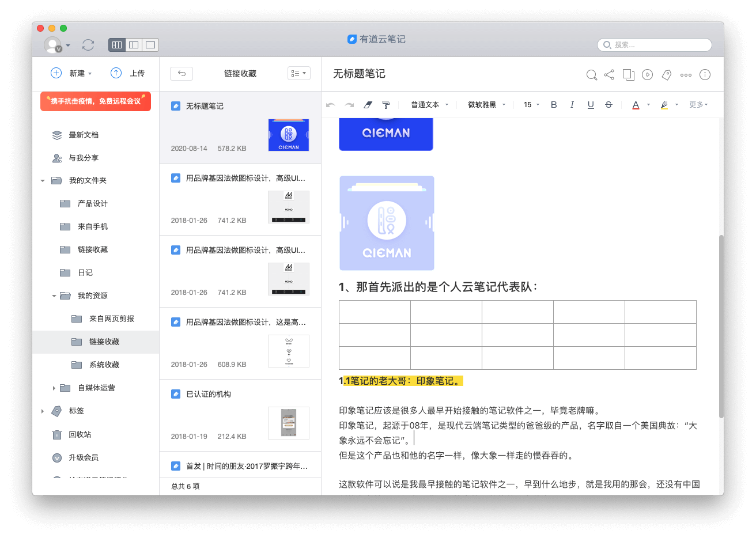Screen dimensions: 756x538
Task: Open 与我分享 in the sidebar
Action: pos(84,158)
